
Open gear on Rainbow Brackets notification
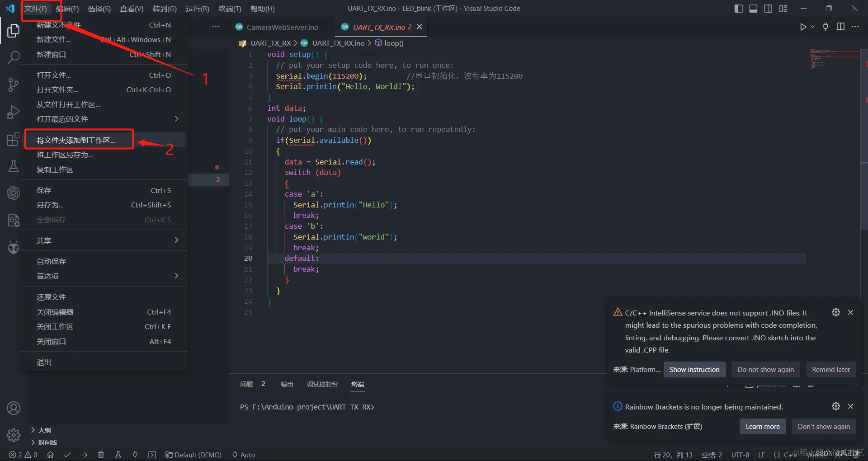(x=836, y=406)
